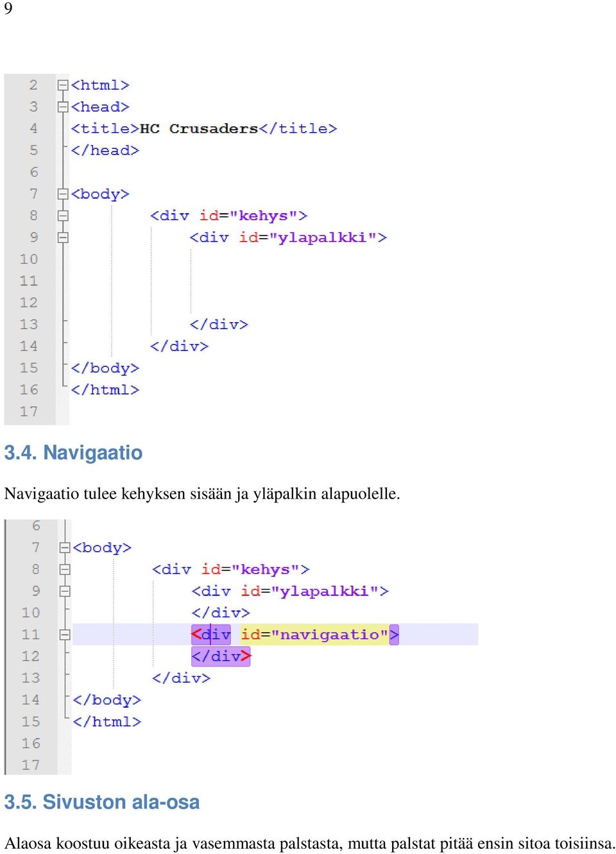This screenshot has width=616, height=854.
Task: Click </html> on line 16 of the HC Crusaders listing
Action: coord(105,390)
